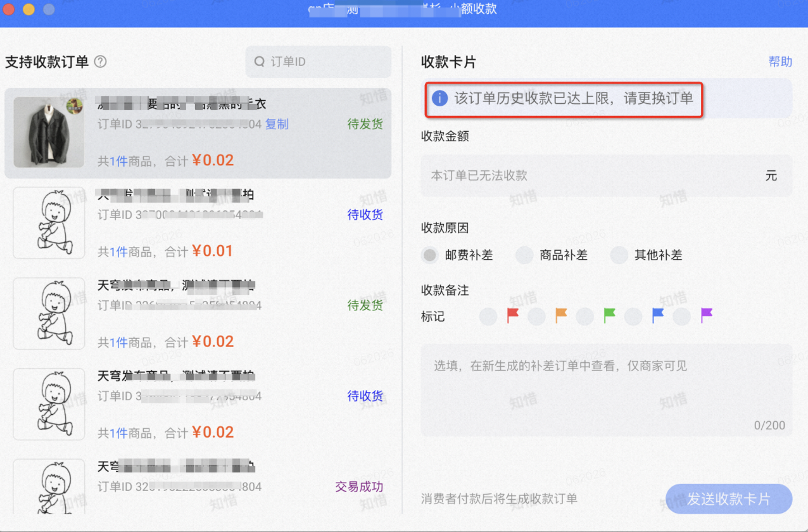Select the 交易成功 order thumbnail
Screen dimensions: 808x532
tap(49, 486)
